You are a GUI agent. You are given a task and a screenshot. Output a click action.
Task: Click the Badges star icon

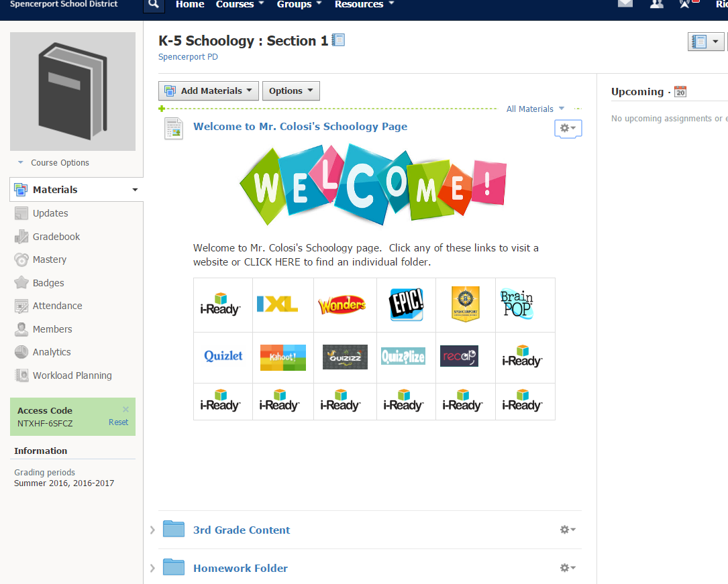21,282
